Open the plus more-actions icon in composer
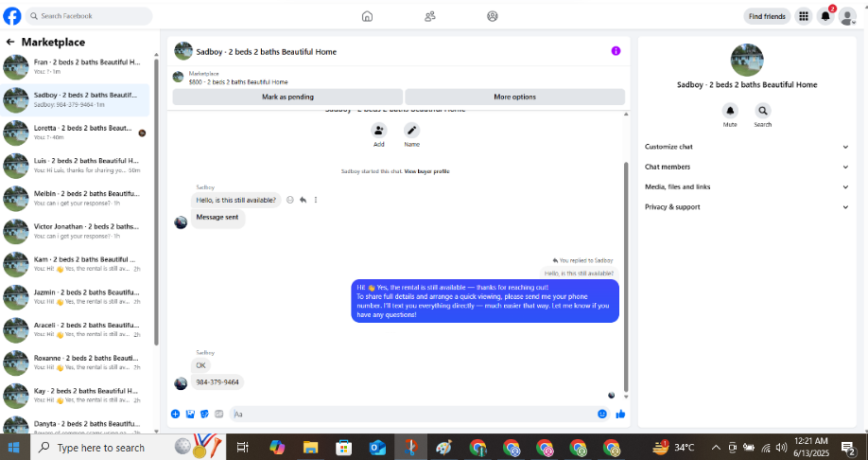Image resolution: width=868 pixels, height=460 pixels. pyautogui.click(x=176, y=414)
